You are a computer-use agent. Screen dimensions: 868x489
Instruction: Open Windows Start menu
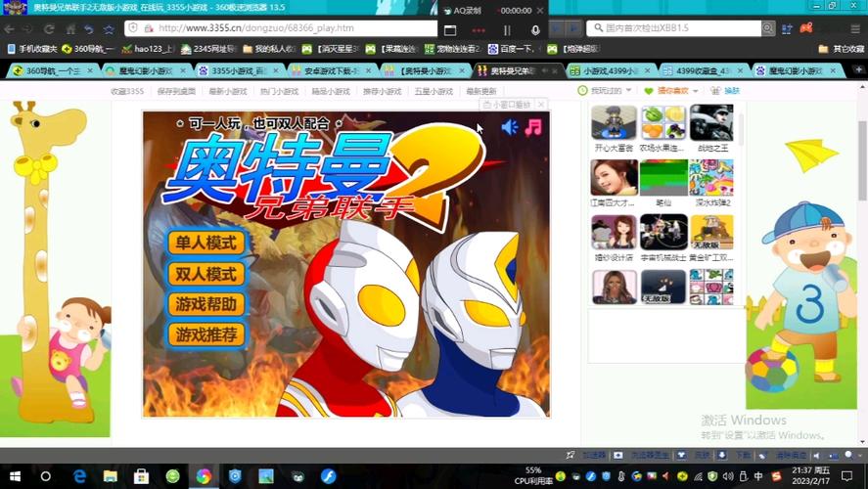[x=15, y=476]
